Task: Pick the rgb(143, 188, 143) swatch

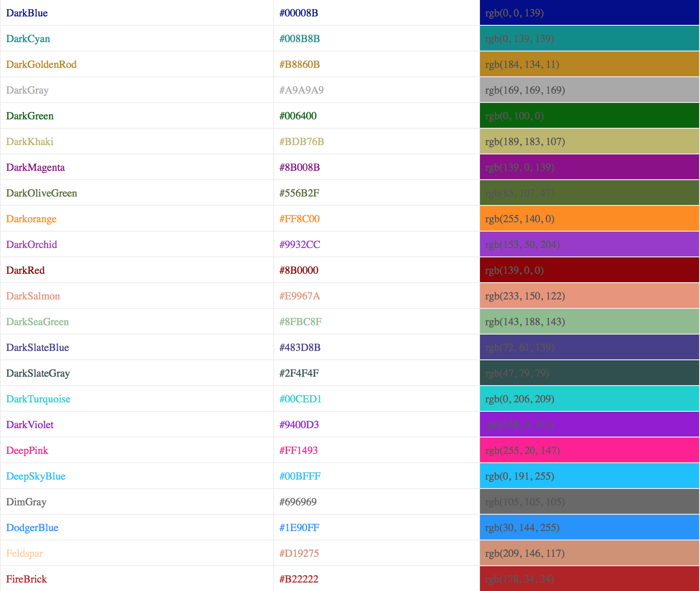Action: [x=590, y=321]
